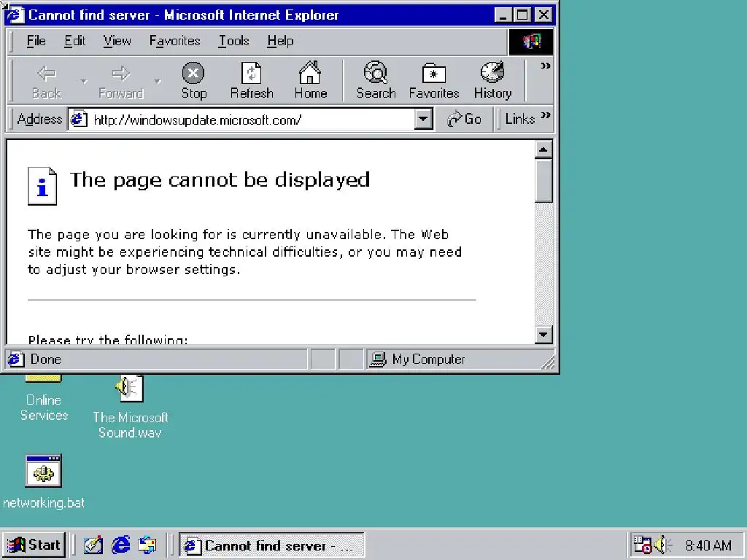Reload the page using Refresh
747x560 pixels.
[252, 81]
